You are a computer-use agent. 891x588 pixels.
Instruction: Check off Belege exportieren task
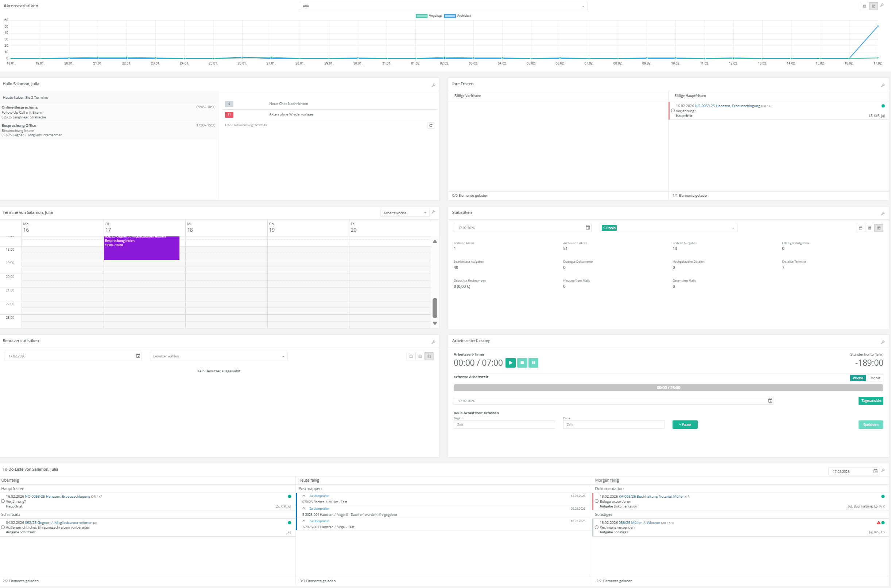(596, 501)
